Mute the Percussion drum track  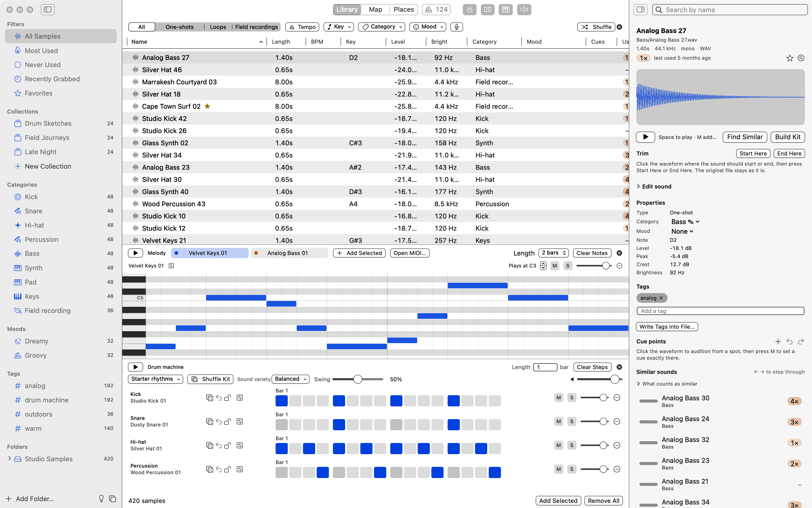[x=559, y=469]
